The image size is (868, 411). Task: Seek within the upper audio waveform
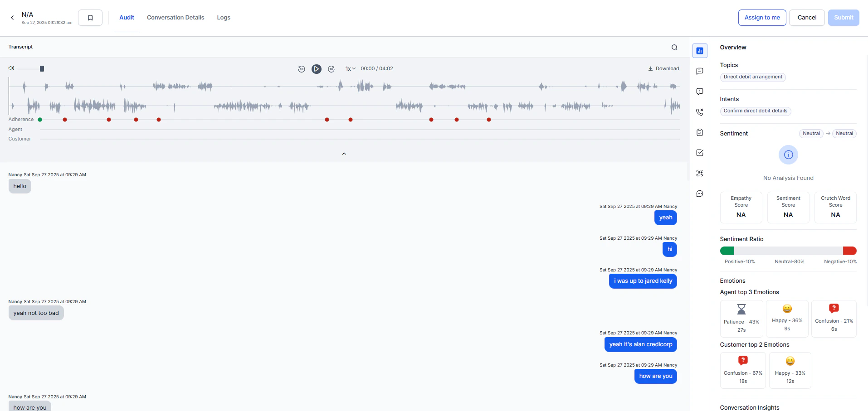pos(344,86)
